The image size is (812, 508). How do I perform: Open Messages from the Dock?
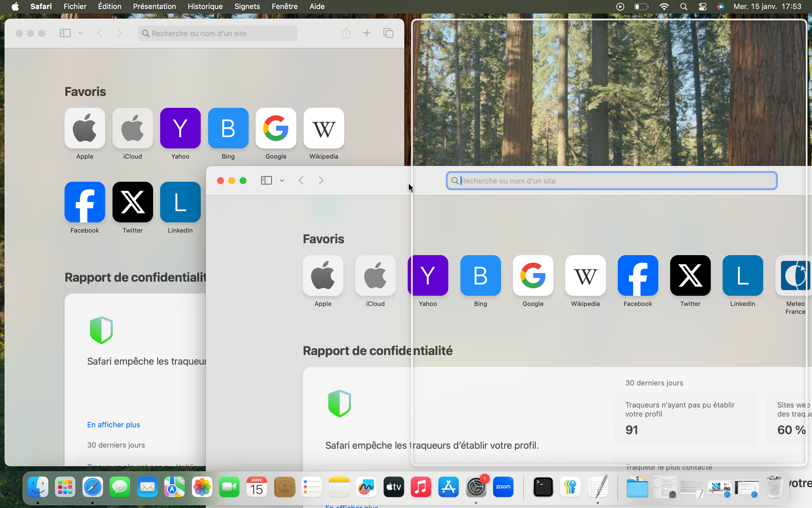pyautogui.click(x=120, y=487)
